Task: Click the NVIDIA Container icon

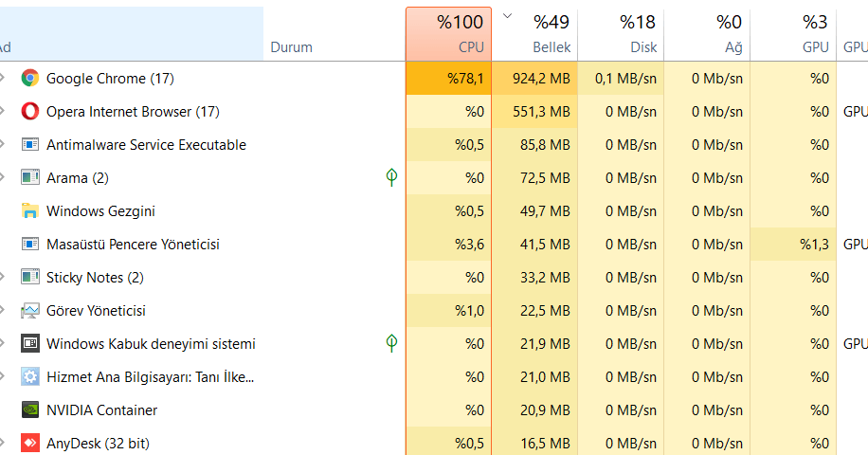Action: [x=29, y=410]
